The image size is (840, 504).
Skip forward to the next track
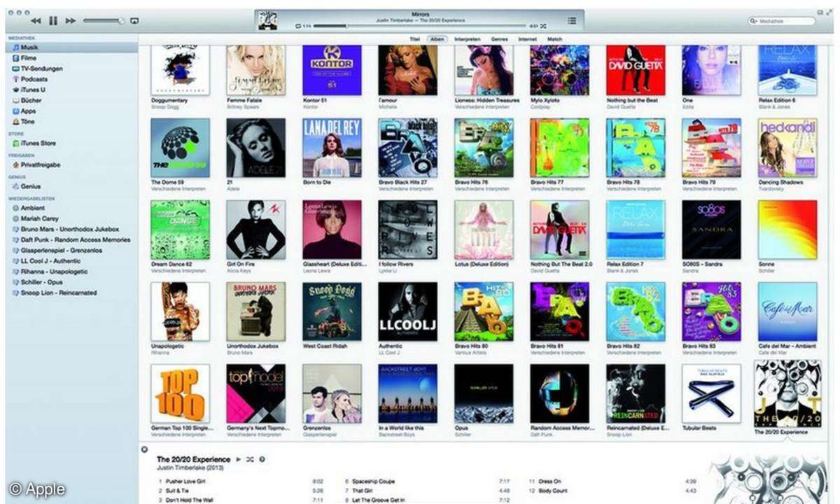pos(70,21)
